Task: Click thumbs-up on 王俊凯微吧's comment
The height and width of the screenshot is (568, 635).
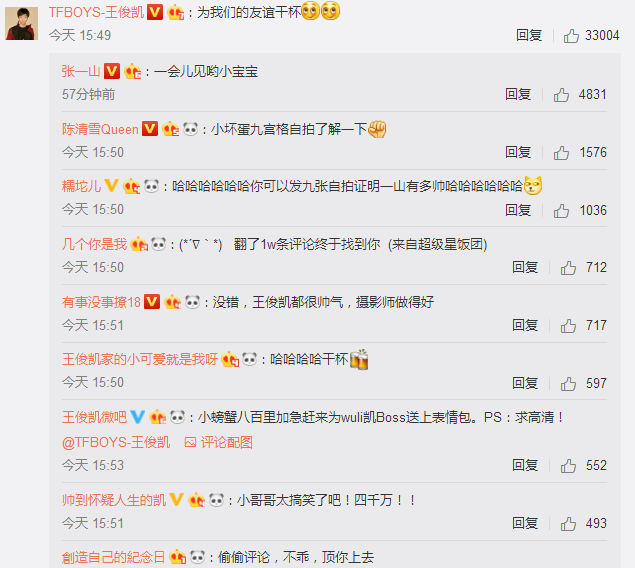Action: (568, 466)
